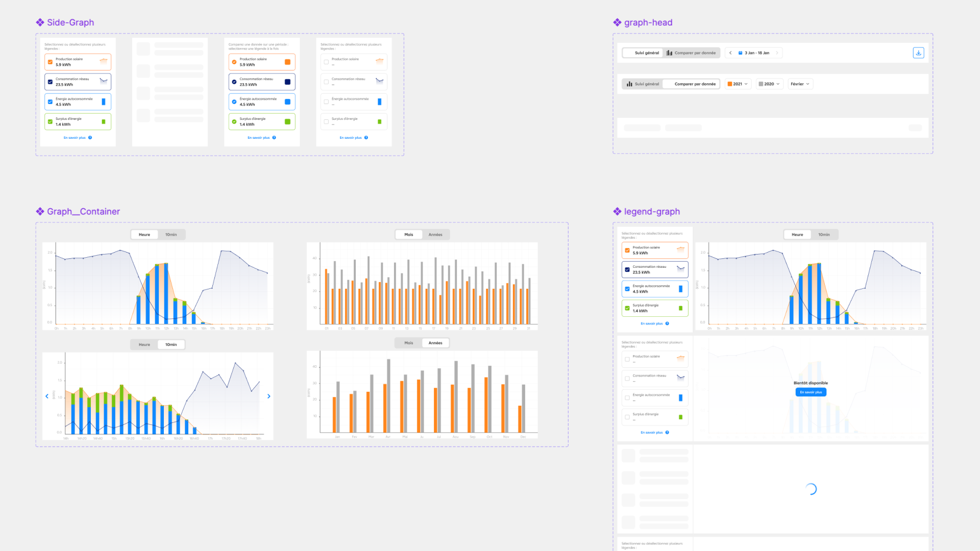Check empty Énergie autoconsommée checkbox in Side-Graph unchecked panel
Image resolution: width=980 pixels, height=551 pixels.
click(x=326, y=102)
